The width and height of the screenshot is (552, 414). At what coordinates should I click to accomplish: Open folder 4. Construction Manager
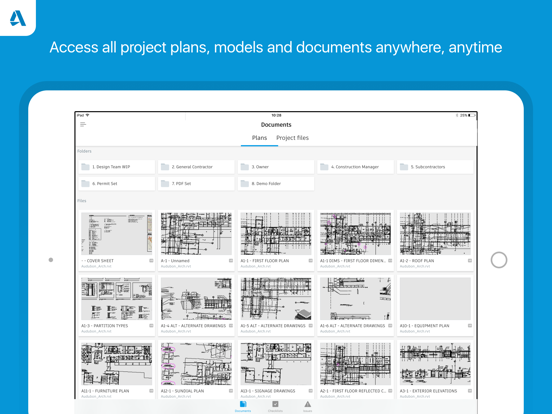click(x=356, y=167)
